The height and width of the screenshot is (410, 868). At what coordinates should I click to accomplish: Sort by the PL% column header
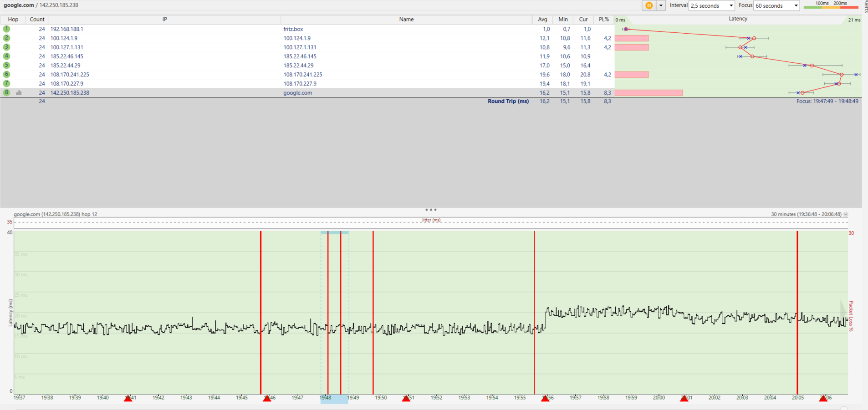pos(604,20)
